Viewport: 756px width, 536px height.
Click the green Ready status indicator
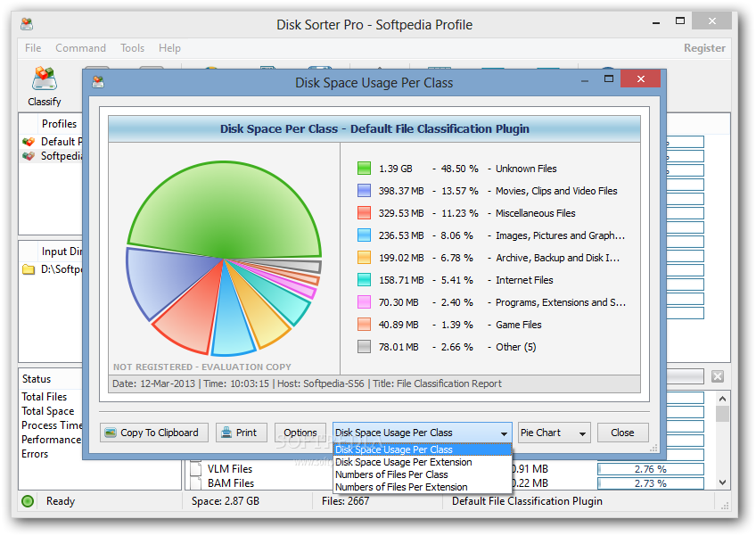(x=28, y=501)
